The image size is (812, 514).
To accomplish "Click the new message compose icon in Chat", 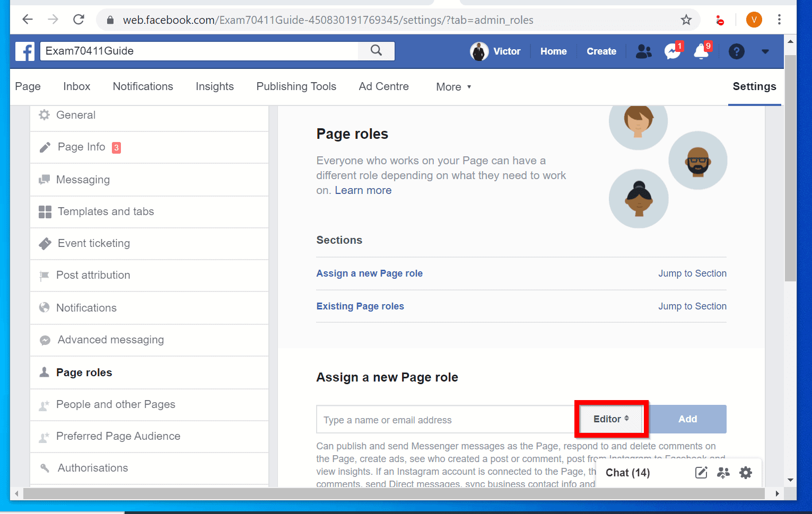I will click(701, 473).
